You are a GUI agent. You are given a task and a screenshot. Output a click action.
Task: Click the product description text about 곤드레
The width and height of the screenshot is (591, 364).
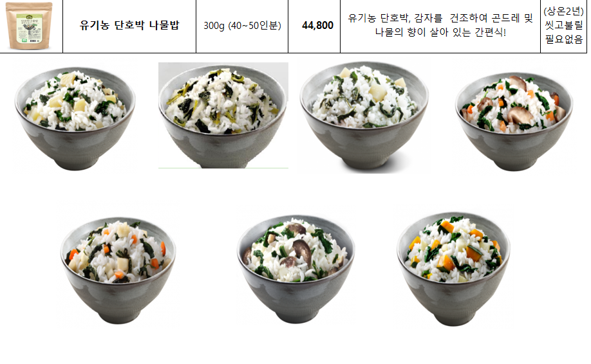[x=440, y=25]
